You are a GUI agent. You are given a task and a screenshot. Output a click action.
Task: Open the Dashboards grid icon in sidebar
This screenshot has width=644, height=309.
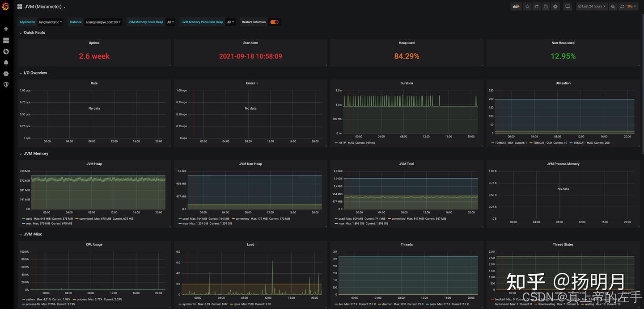tap(6, 40)
